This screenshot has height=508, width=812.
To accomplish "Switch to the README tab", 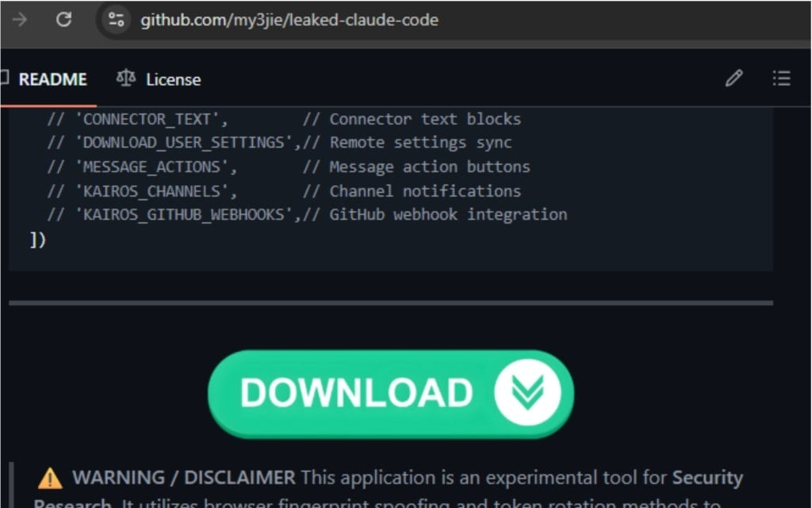I will pos(52,79).
